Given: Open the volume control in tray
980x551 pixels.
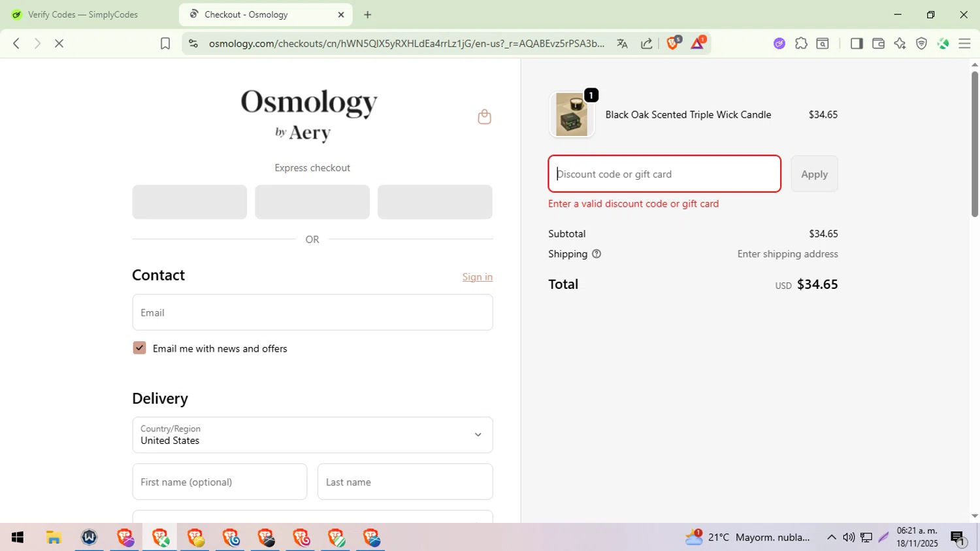Looking at the screenshot, I should (x=849, y=537).
